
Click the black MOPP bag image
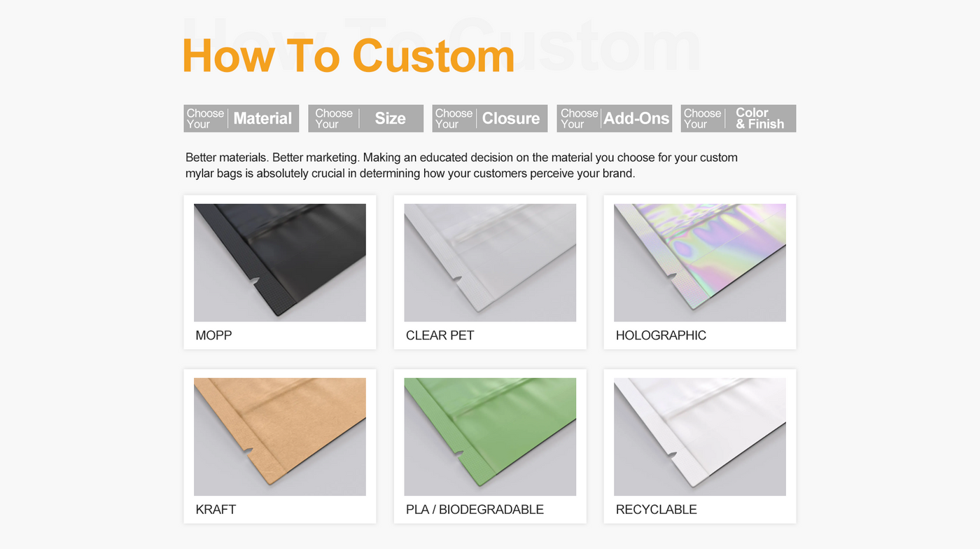tap(280, 263)
